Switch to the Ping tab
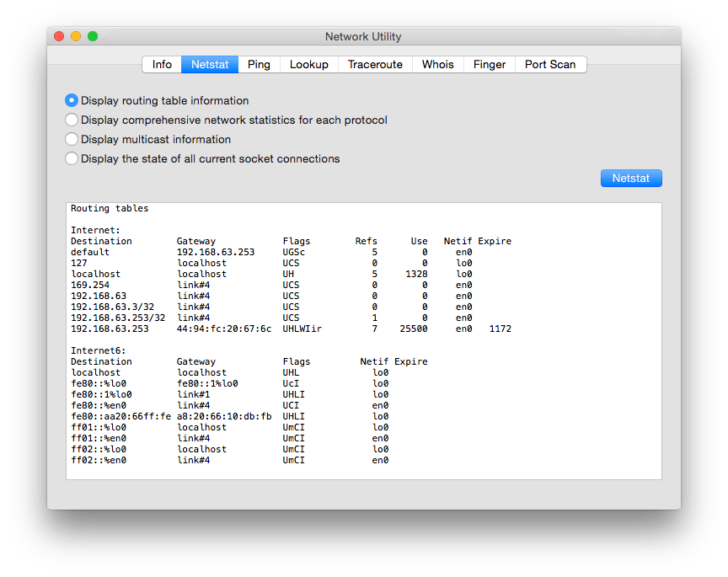This screenshot has width=728, height=577. 258,64
